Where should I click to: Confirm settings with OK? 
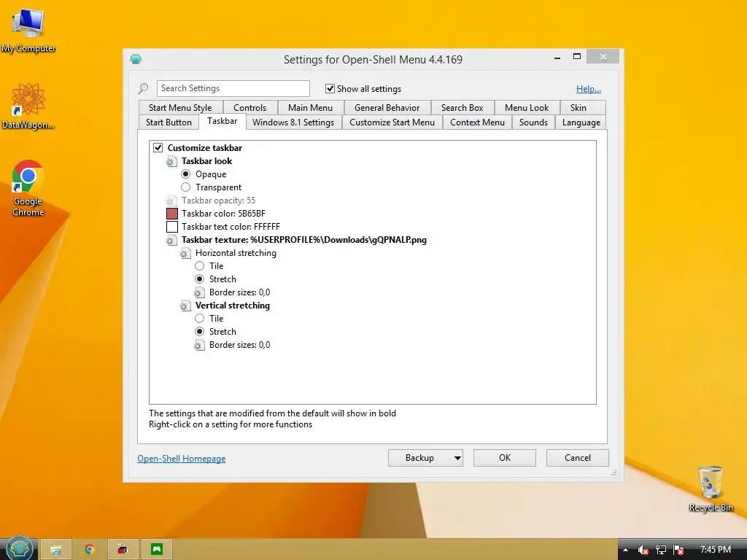click(505, 458)
